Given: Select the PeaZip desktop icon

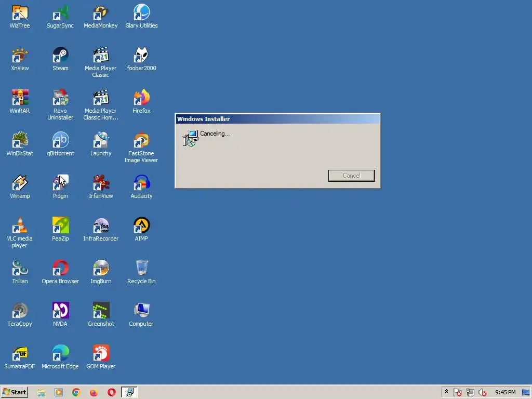Looking at the screenshot, I should pyautogui.click(x=60, y=229).
